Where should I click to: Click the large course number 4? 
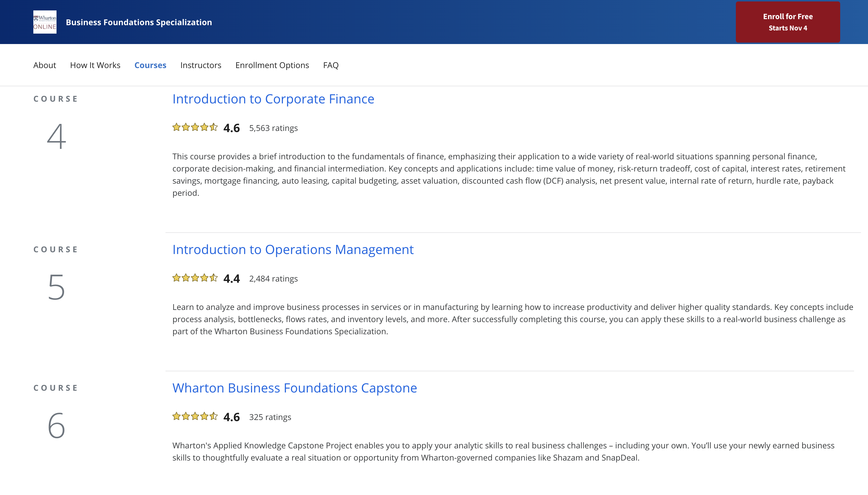[57, 136]
